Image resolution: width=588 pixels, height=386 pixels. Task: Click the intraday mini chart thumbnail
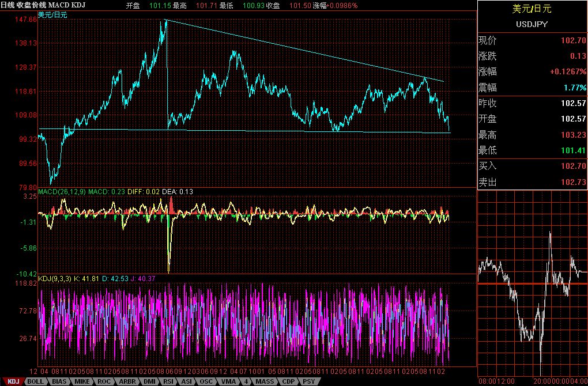point(532,285)
